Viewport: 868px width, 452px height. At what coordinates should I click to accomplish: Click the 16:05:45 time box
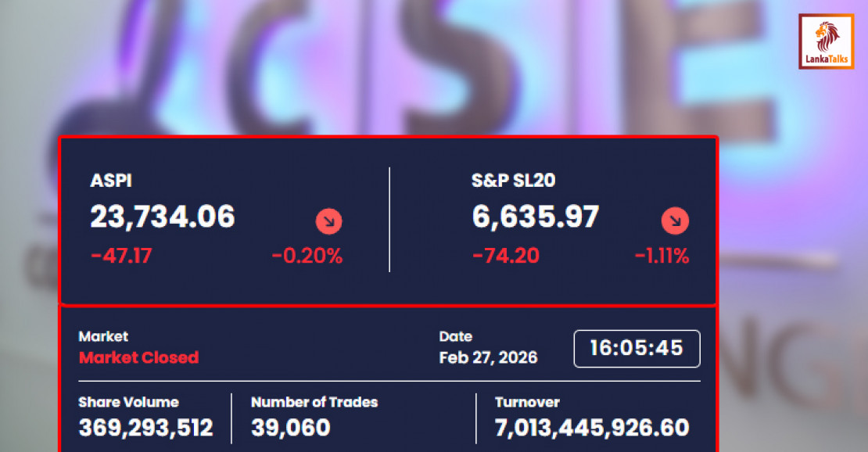tap(637, 348)
